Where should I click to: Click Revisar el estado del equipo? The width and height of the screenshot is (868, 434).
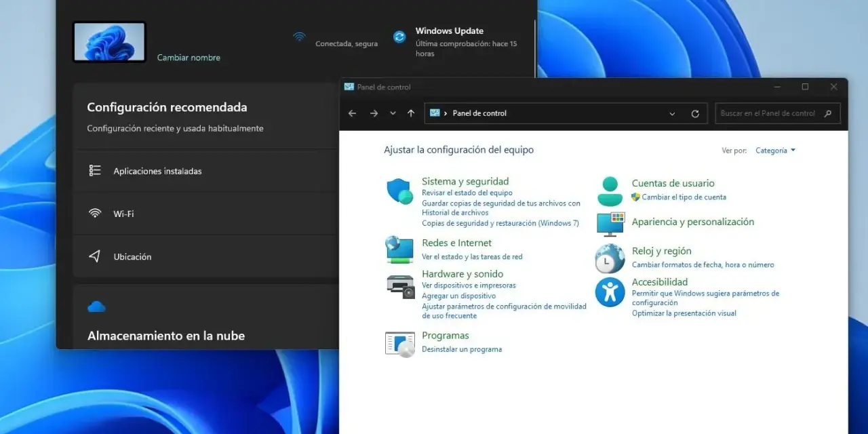467,193
